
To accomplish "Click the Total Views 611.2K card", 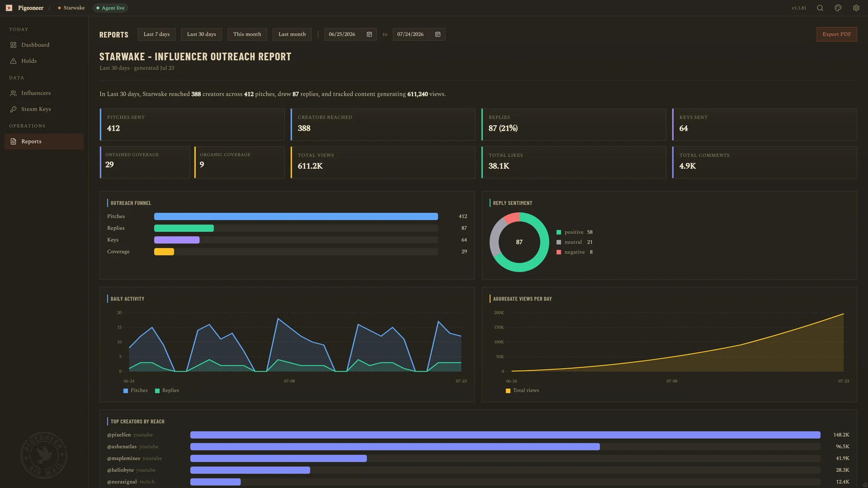I will coord(383,162).
